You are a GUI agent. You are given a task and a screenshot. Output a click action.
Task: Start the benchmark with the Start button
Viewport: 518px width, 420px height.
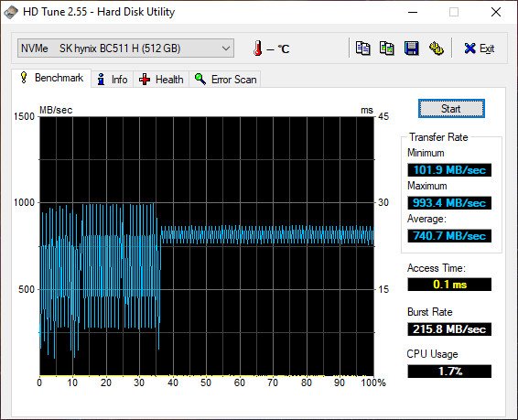point(451,109)
